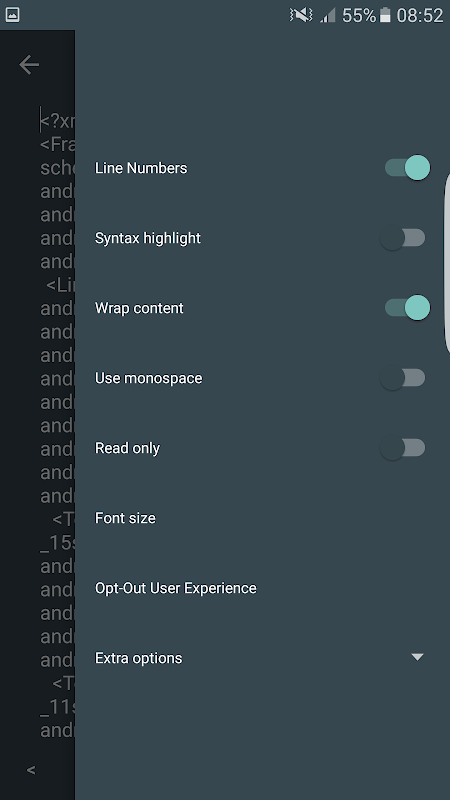Open the Font size setting
The width and height of the screenshot is (450, 800).
click(125, 518)
